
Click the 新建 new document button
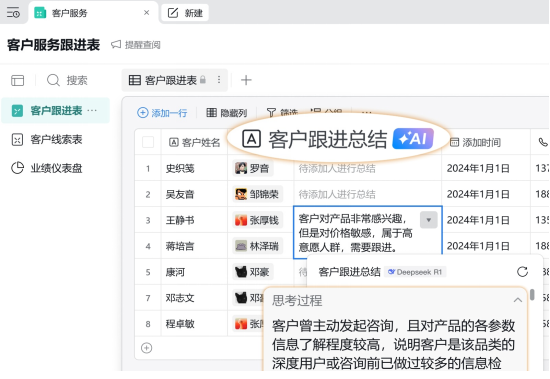point(185,13)
